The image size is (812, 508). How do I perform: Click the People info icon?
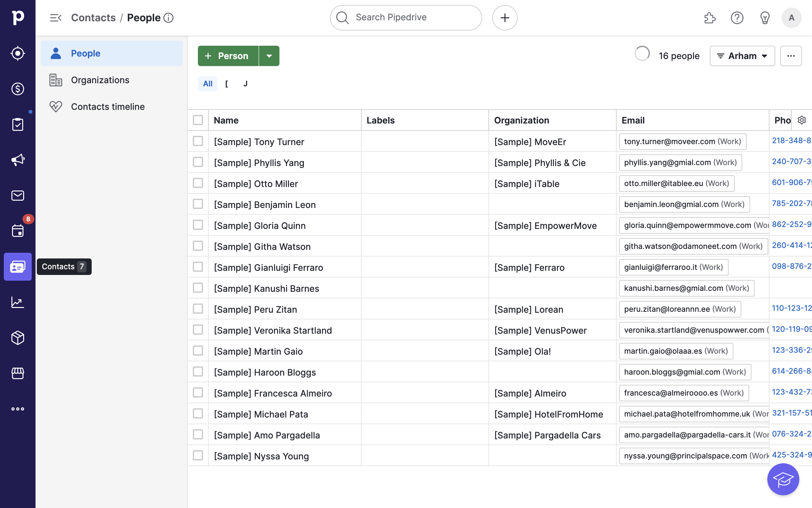168,18
